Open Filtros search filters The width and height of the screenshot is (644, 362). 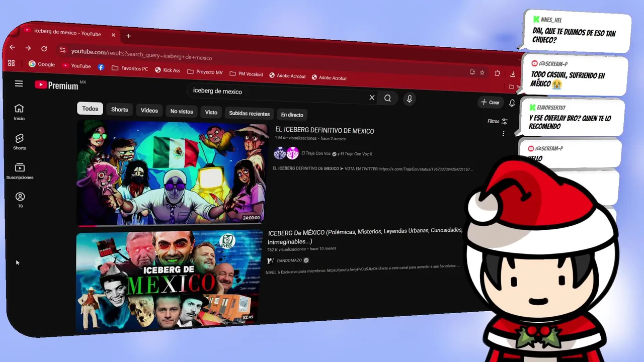[498, 121]
